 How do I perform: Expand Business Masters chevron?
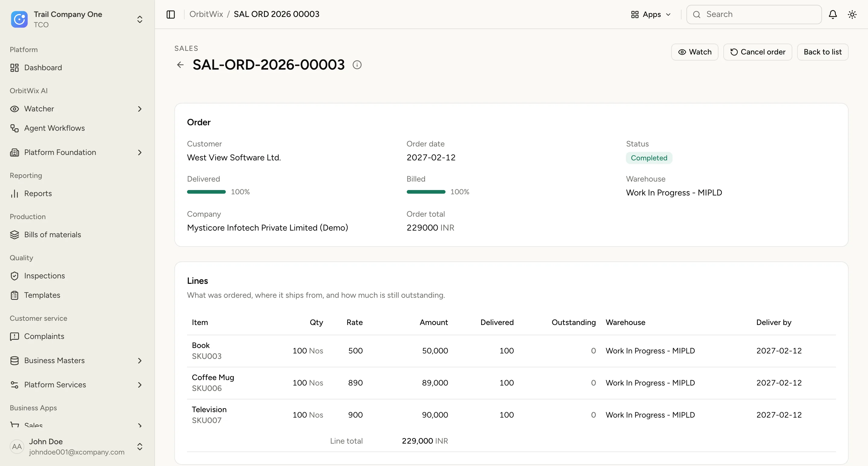140,360
